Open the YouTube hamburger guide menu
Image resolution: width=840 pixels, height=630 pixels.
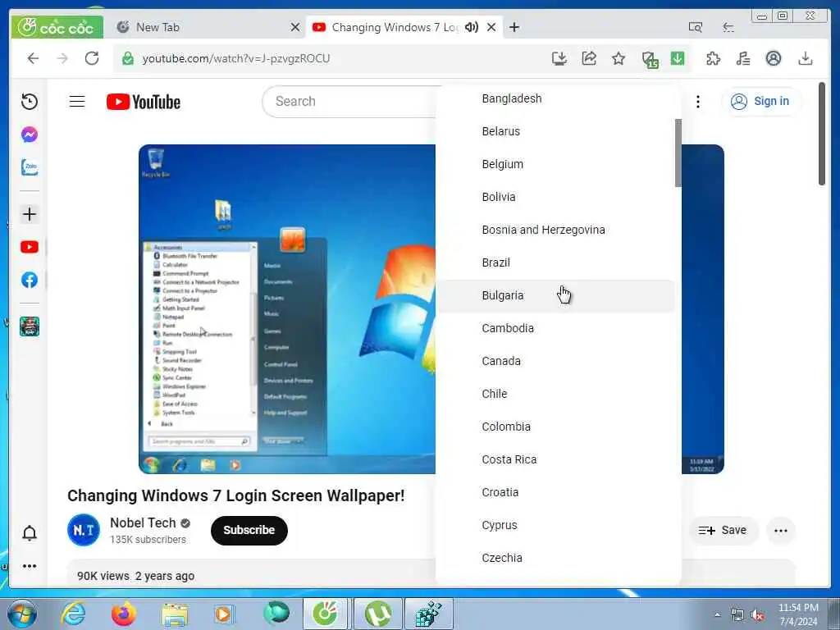(77, 101)
